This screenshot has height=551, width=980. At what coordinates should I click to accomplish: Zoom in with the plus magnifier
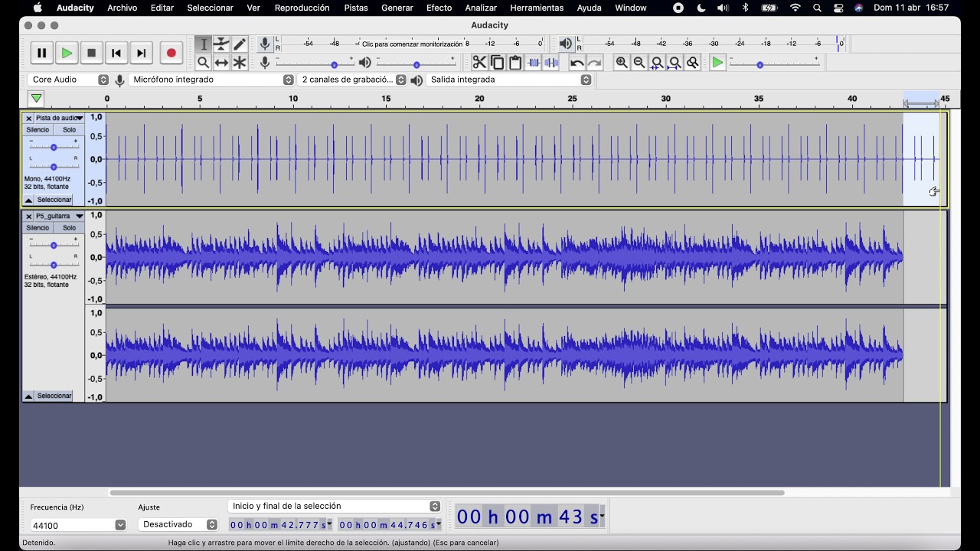coord(622,63)
